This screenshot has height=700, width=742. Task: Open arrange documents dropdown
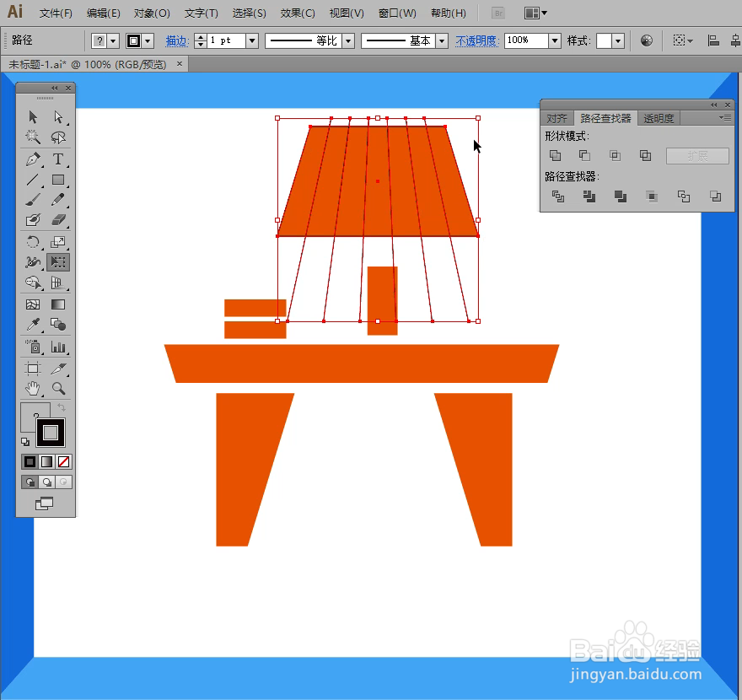(x=535, y=13)
